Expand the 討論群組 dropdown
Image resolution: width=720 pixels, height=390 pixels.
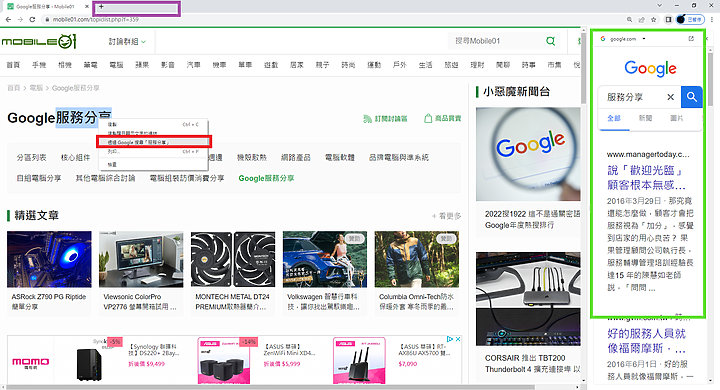[x=127, y=41]
